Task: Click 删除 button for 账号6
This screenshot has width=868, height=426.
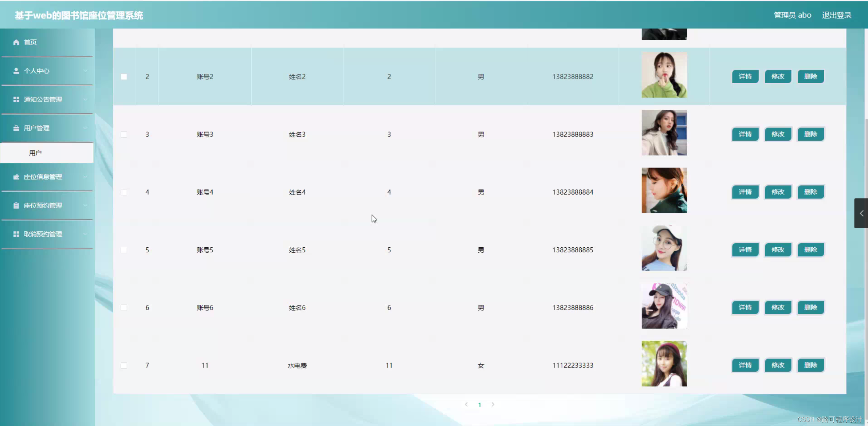Action: [x=811, y=307]
